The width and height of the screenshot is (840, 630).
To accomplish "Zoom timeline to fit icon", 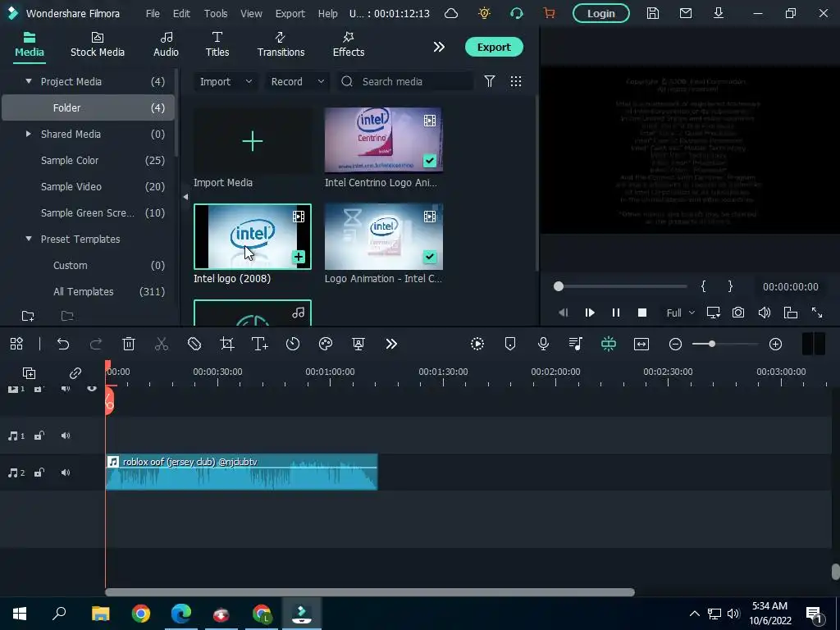I will (641, 344).
